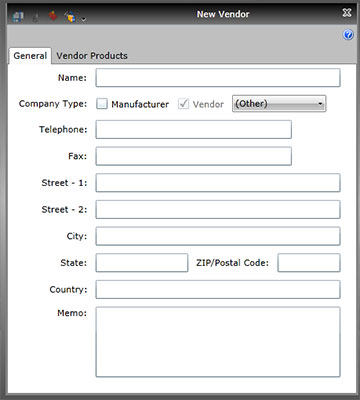Open help via blue question icon
This screenshot has width=360, height=400.
point(348,35)
